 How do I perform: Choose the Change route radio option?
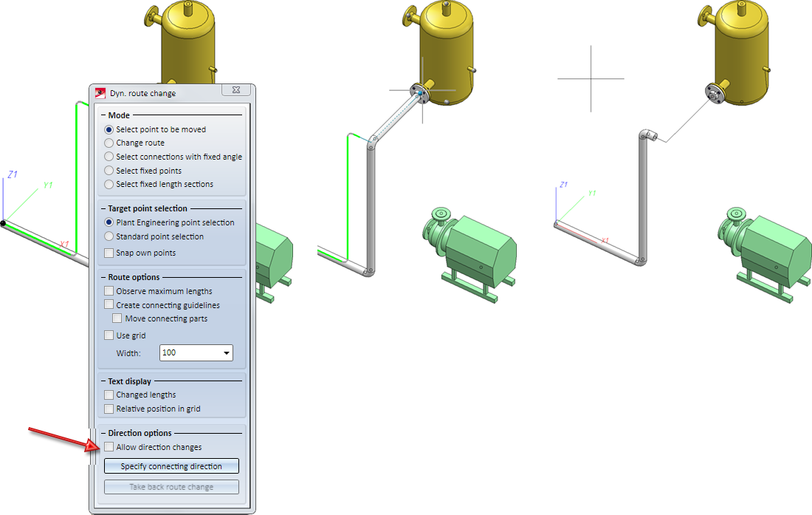click(x=109, y=143)
